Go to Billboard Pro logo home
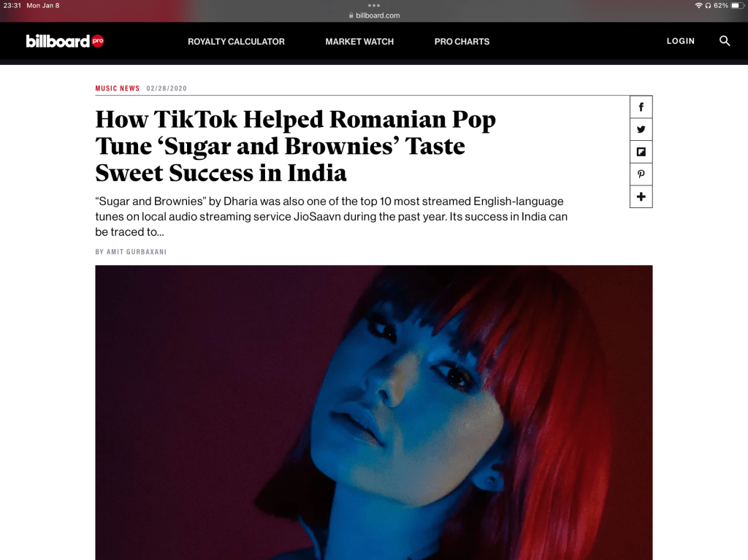The image size is (748, 560). click(x=65, y=41)
